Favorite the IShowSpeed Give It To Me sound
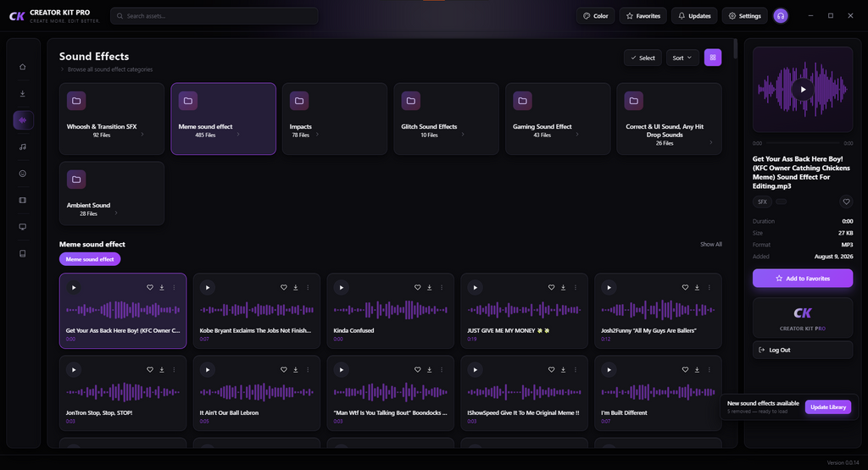Image resolution: width=868 pixels, height=470 pixels. tap(551, 370)
